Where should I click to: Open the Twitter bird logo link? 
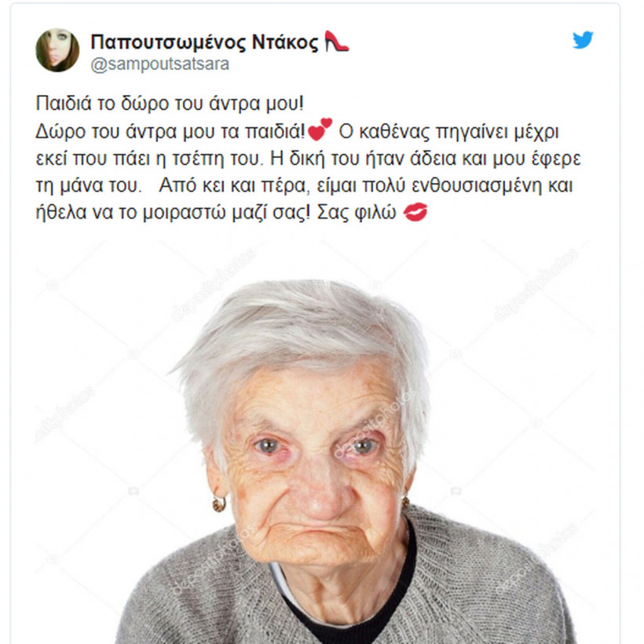point(583,40)
